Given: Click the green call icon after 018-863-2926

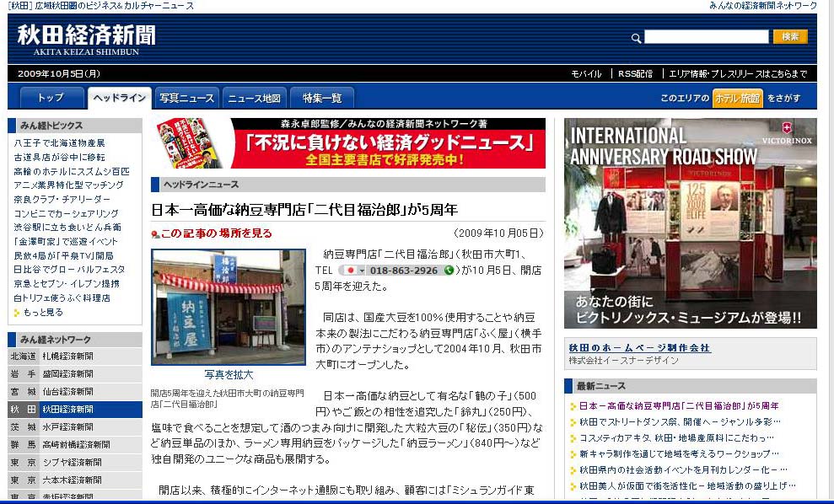Looking at the screenshot, I should [449, 270].
